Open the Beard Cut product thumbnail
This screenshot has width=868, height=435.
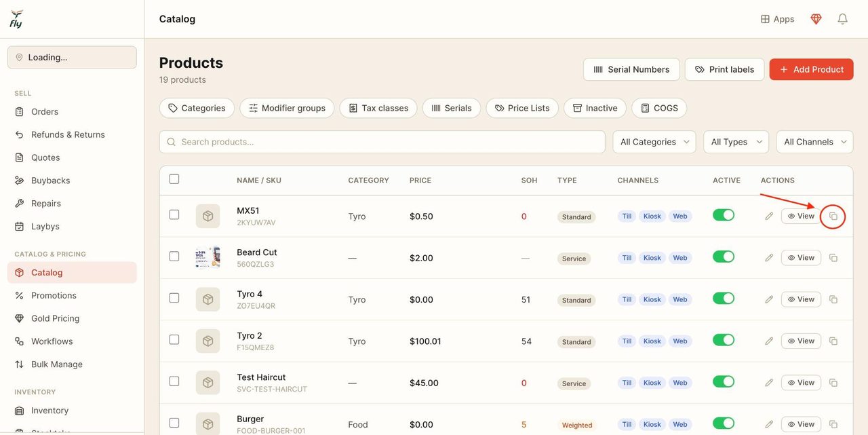click(208, 258)
